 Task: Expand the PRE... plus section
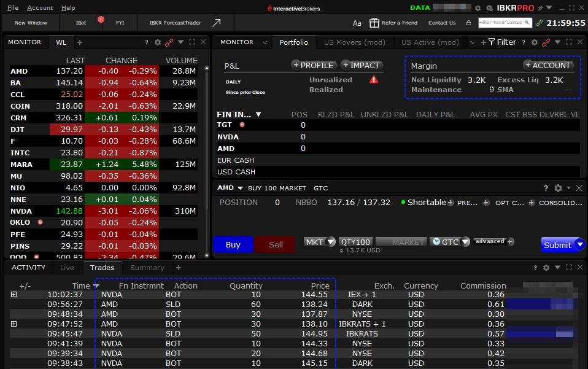point(451,203)
